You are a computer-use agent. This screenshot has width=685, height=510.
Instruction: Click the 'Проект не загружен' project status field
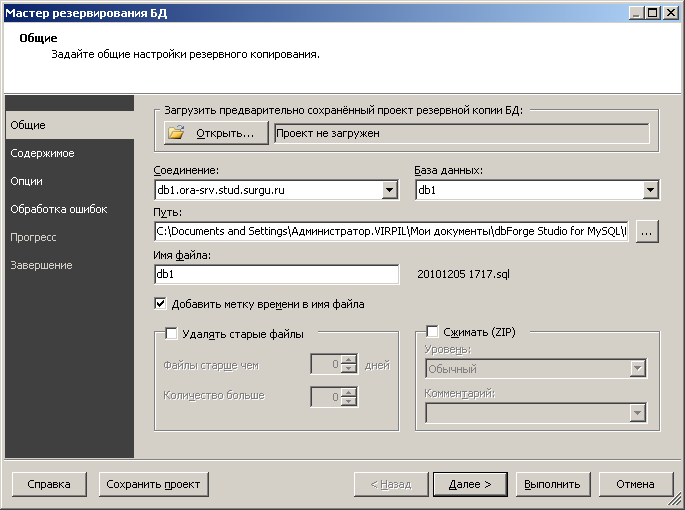pyautogui.click(x=462, y=133)
